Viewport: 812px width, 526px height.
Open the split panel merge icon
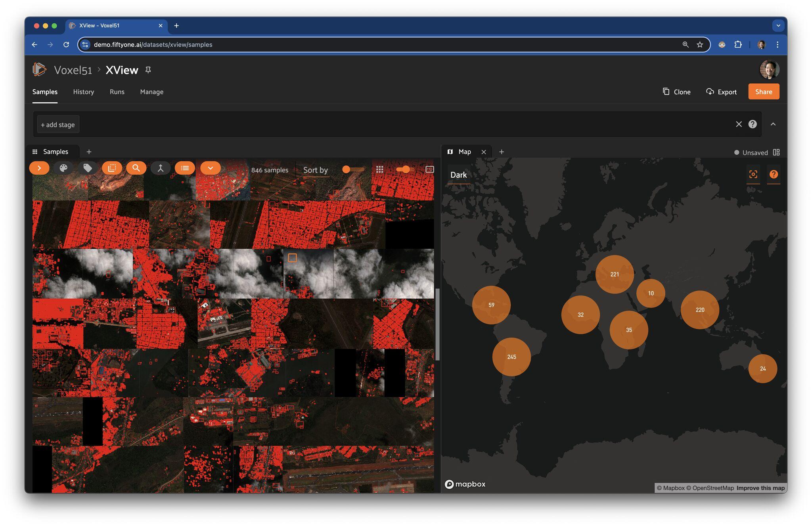pos(160,168)
